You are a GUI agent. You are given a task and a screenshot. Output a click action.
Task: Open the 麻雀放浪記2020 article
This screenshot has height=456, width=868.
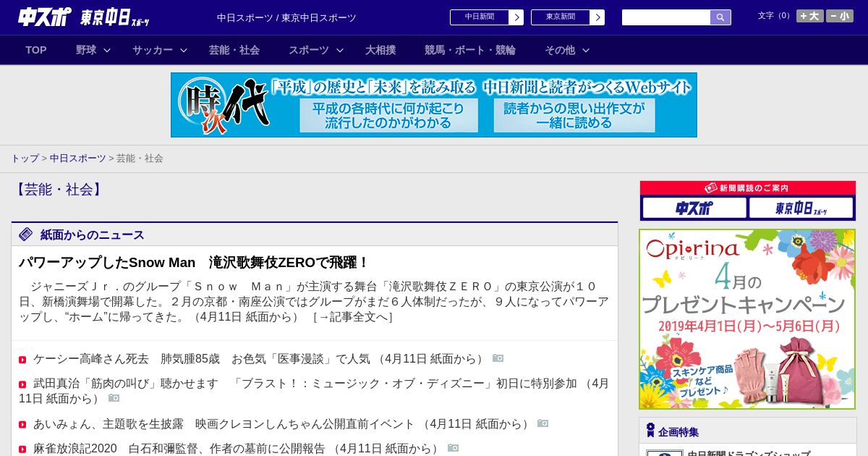[x=237, y=449]
